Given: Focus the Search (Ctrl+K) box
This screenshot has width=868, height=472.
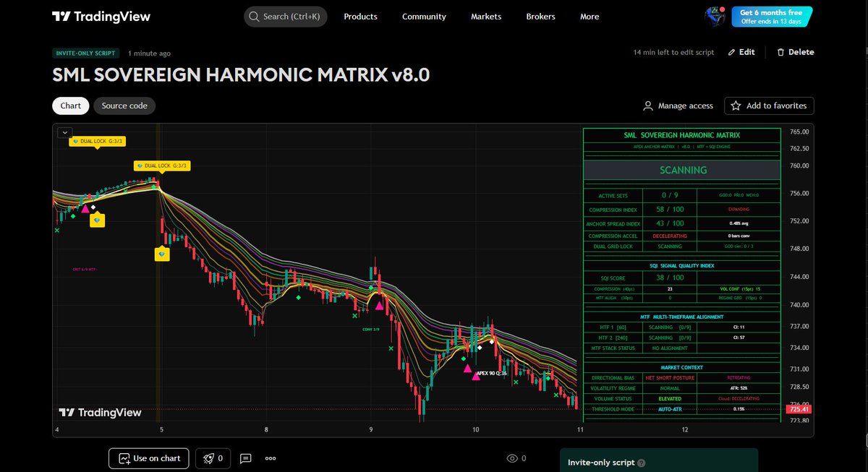Looking at the screenshot, I should tap(286, 16).
